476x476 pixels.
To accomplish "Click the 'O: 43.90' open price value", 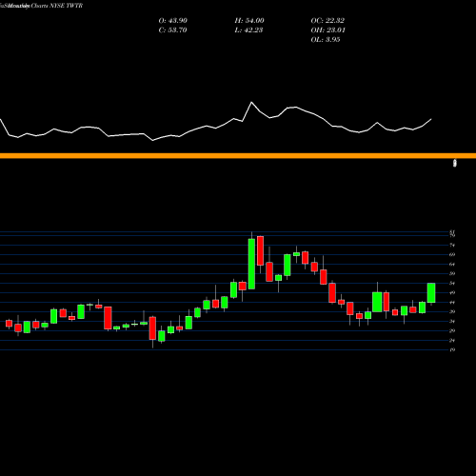I will (x=172, y=21).
